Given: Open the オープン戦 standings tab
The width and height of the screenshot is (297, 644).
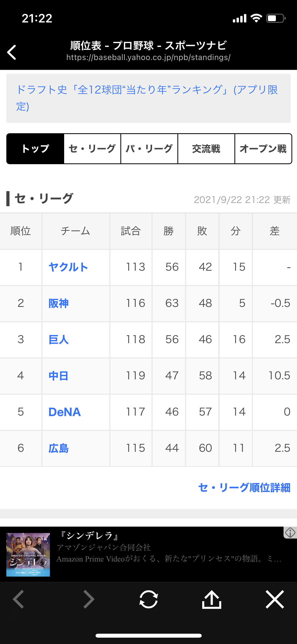Looking at the screenshot, I should pos(263,149).
